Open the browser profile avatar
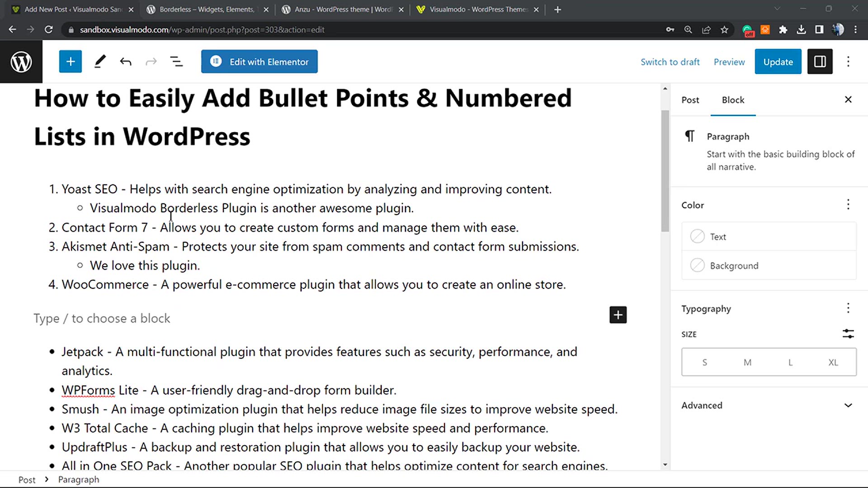This screenshot has width=868, height=488. pyautogui.click(x=838, y=29)
